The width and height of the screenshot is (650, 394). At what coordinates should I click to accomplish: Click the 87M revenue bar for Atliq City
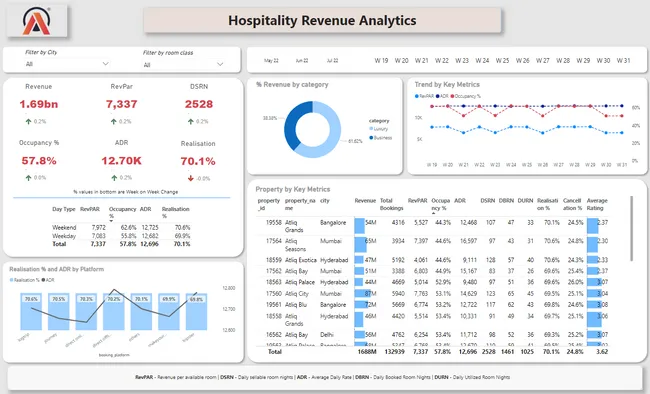click(363, 294)
